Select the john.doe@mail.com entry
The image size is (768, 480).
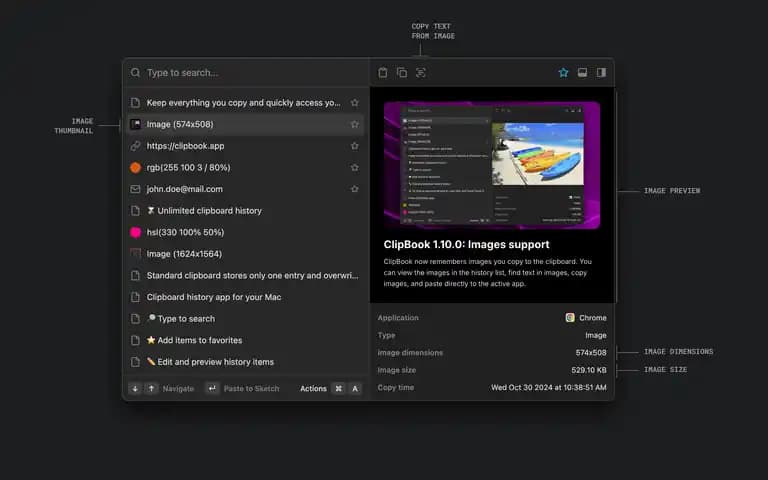(245, 189)
